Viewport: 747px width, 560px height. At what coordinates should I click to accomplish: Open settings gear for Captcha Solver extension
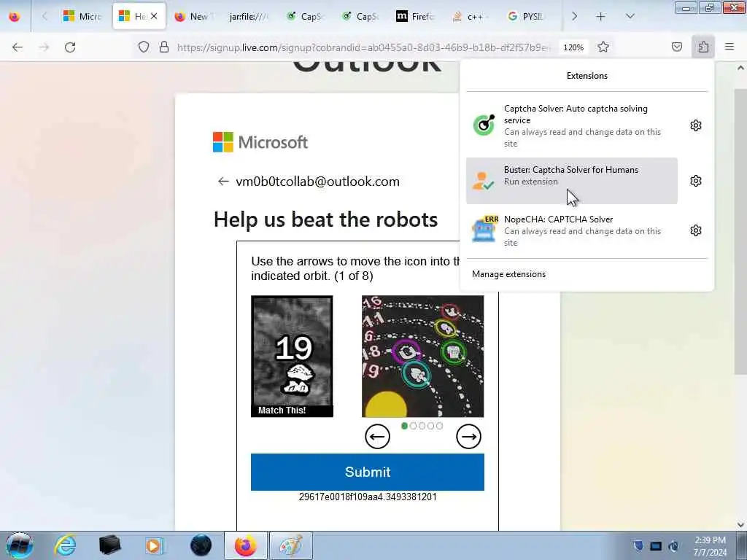(x=695, y=125)
